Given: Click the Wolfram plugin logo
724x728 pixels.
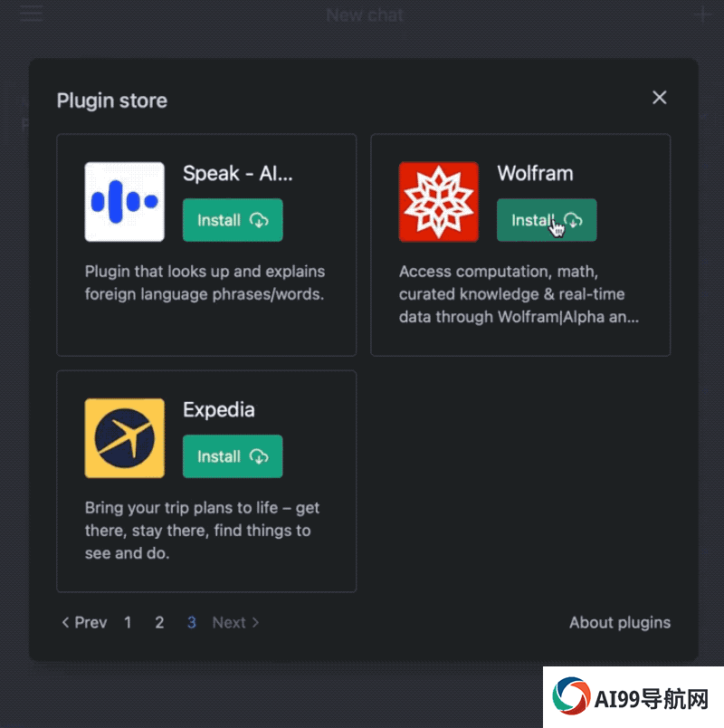Looking at the screenshot, I should coord(439,202).
